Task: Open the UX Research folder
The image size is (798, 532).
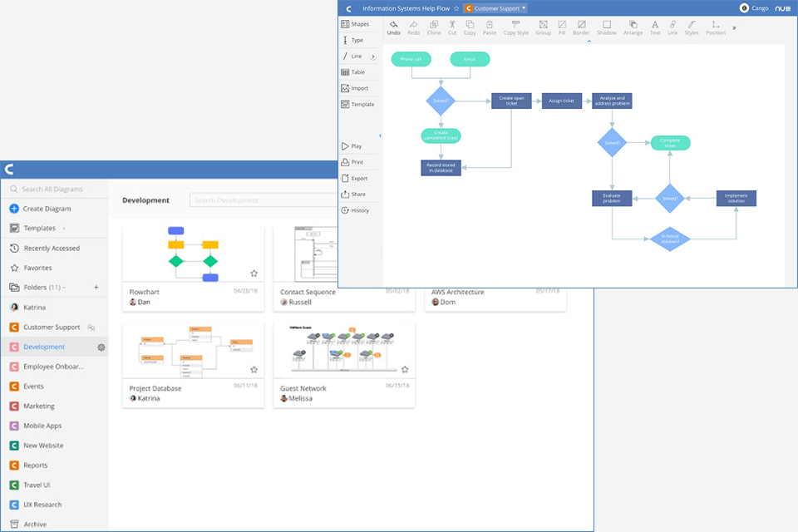Action: pos(36,505)
